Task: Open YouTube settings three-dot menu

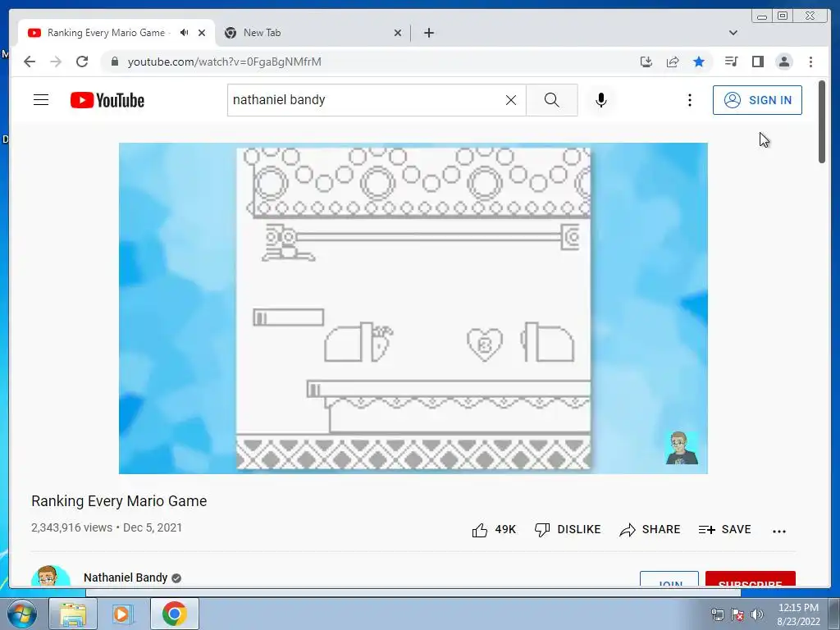Action: click(689, 100)
